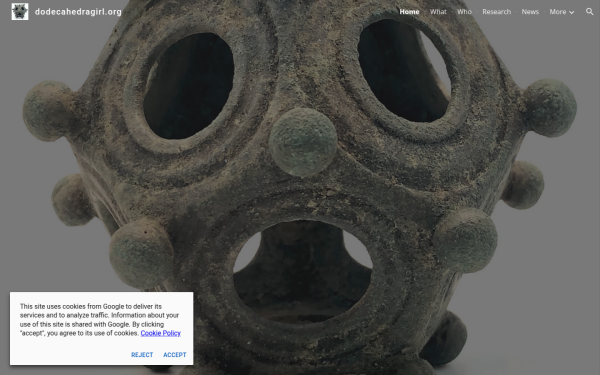Navigate to the Research page
The width and height of the screenshot is (600, 375).
click(x=497, y=12)
